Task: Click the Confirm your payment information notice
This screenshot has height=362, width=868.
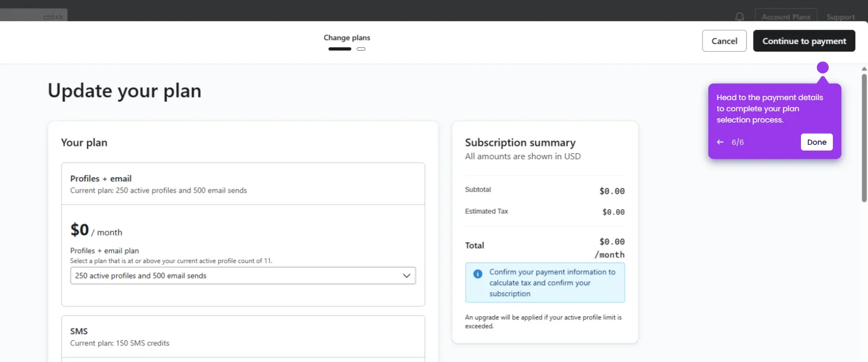Action: click(545, 283)
